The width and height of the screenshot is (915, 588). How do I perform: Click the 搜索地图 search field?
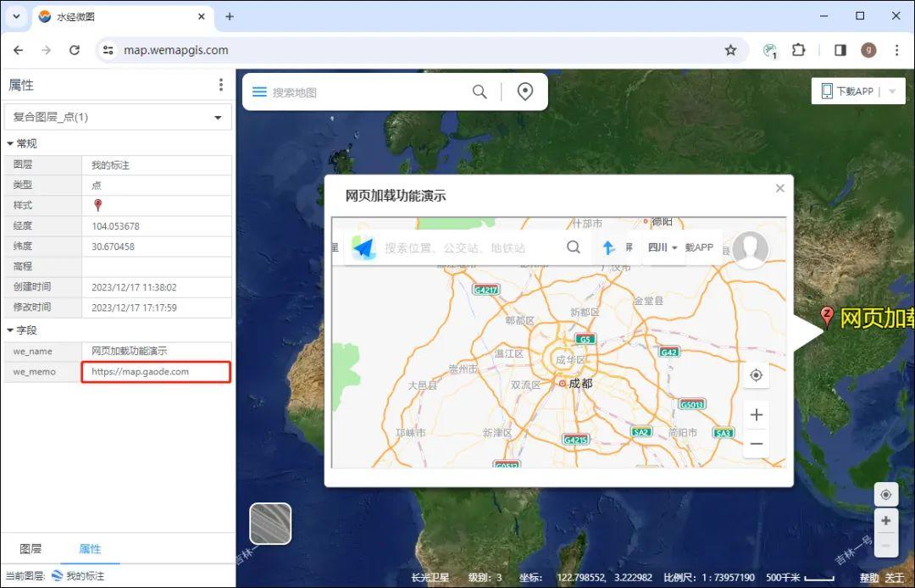click(x=368, y=92)
